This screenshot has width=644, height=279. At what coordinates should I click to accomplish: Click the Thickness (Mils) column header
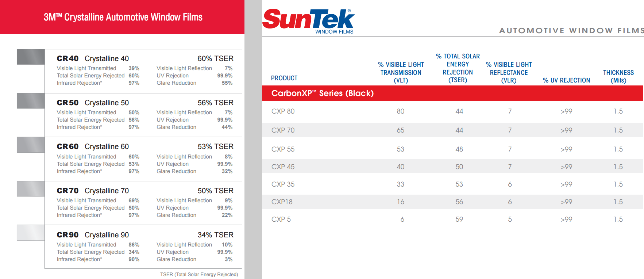coord(618,76)
